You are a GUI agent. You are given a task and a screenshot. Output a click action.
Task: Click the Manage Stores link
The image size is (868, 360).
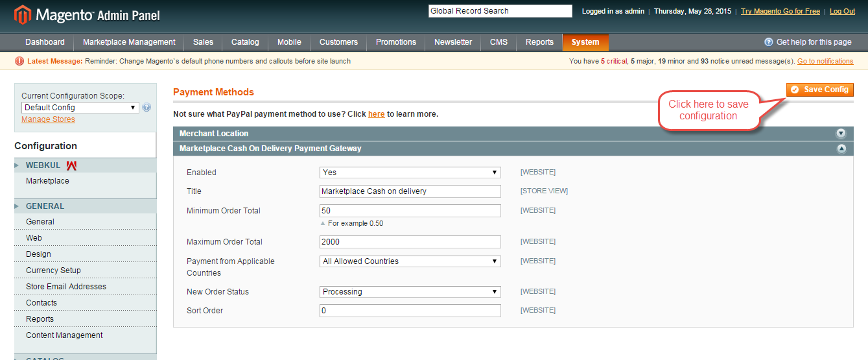point(48,119)
